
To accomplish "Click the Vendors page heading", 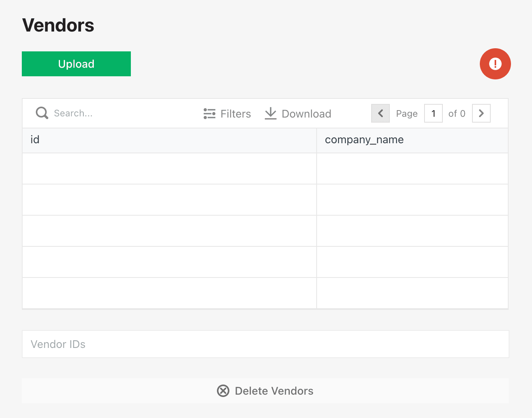I will coord(58,25).
